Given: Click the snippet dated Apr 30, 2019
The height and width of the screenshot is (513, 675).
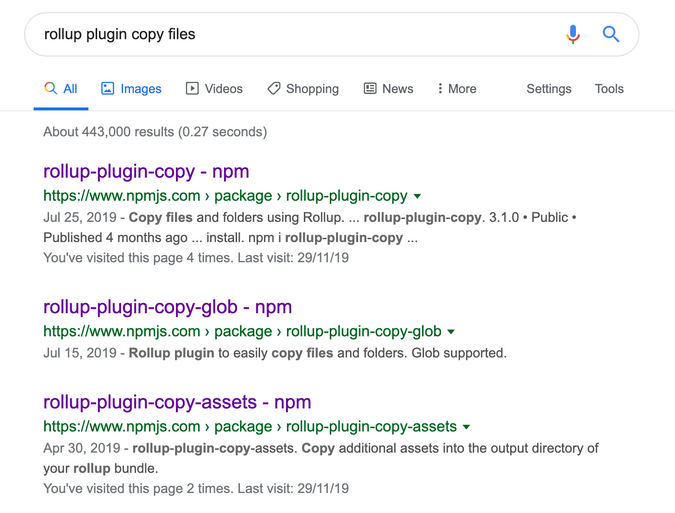Looking at the screenshot, I should click(321, 458).
